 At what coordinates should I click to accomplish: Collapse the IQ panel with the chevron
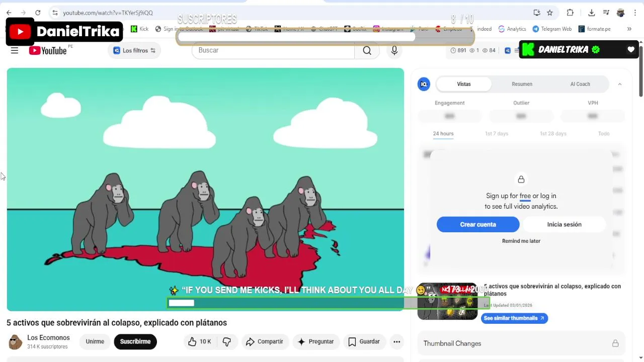click(x=619, y=84)
